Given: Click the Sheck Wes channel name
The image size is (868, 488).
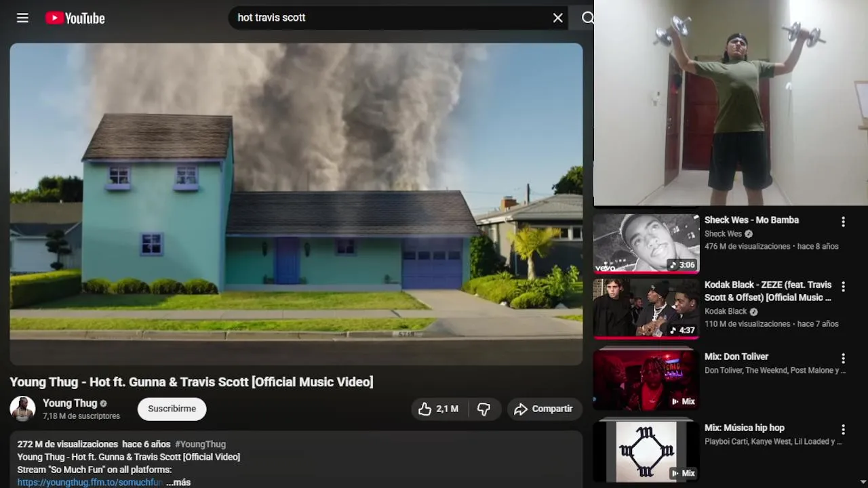Looking at the screenshot, I should click(723, 234).
